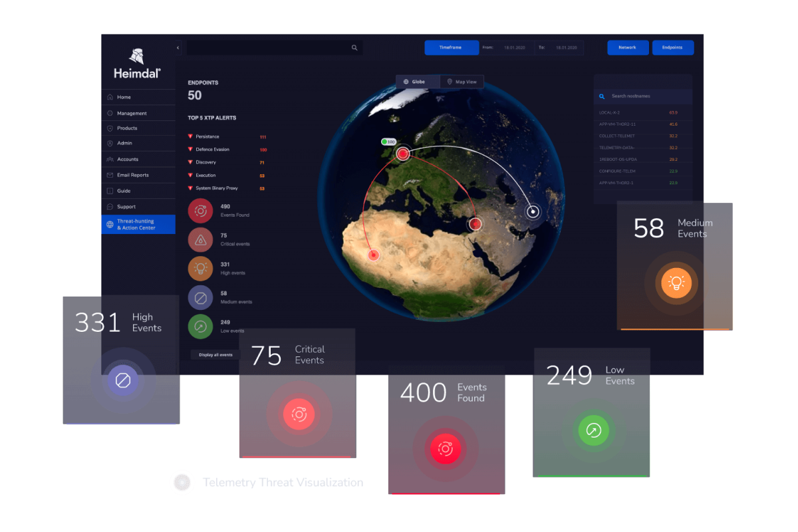Switch to Map View tab
The height and width of the screenshot is (532, 798).
point(462,81)
